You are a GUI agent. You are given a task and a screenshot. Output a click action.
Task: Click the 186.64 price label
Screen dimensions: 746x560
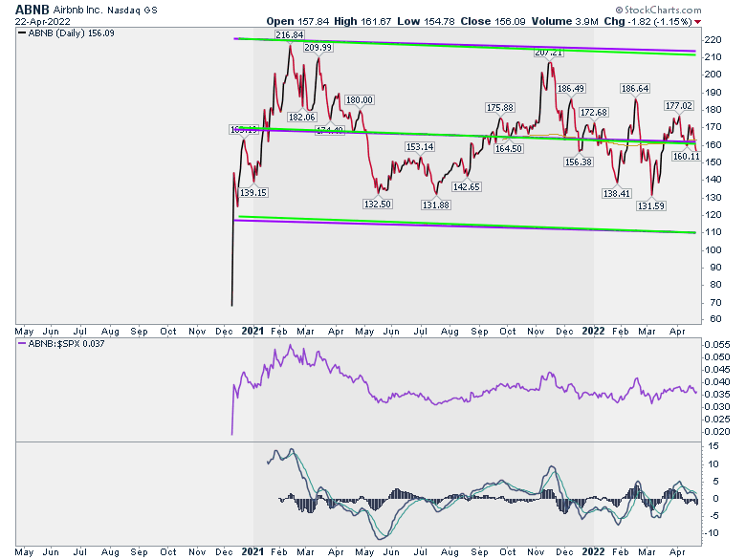pos(635,89)
